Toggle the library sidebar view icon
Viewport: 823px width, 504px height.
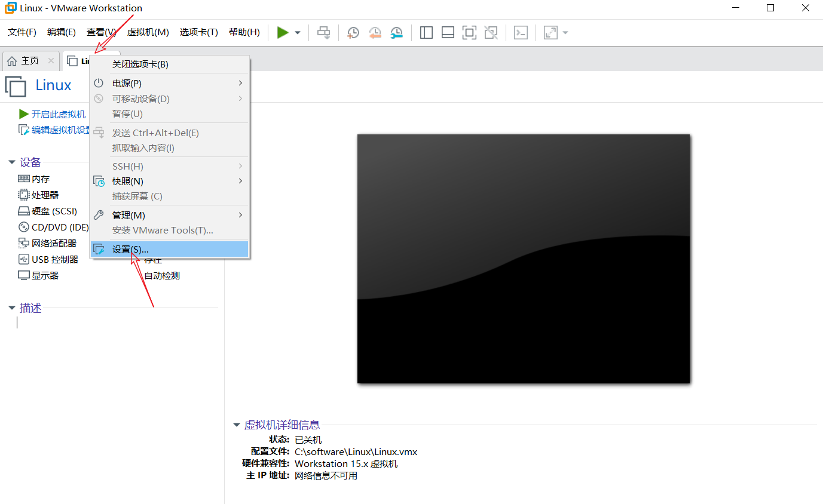click(x=426, y=32)
